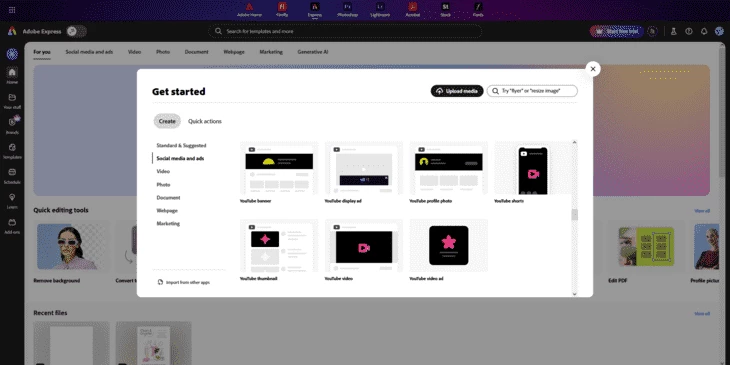Viewport: 730px width, 365px height.
Task: Switch to the top Photo tab
Action: (x=163, y=52)
